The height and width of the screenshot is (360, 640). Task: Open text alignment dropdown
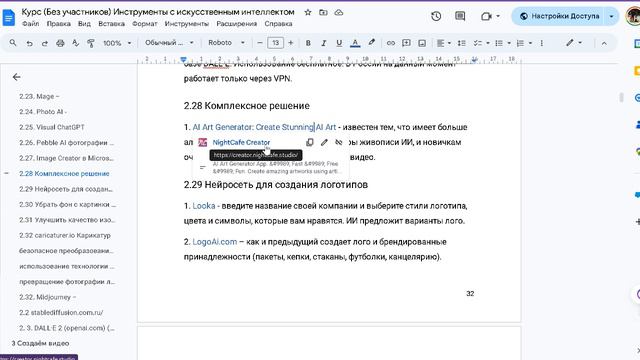pyautogui.click(x=444, y=43)
